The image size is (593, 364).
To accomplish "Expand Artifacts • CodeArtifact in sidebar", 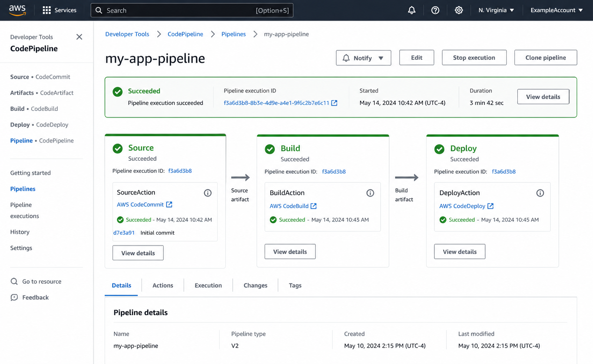I will click(42, 93).
